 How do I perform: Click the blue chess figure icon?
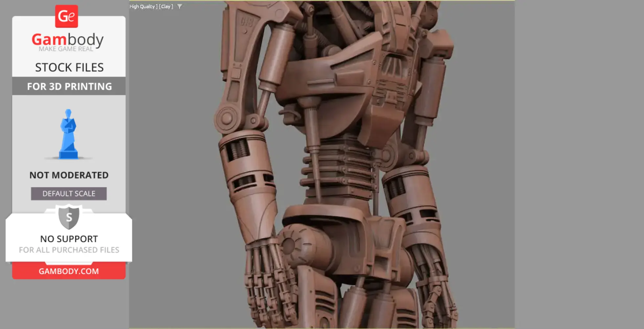(68, 134)
